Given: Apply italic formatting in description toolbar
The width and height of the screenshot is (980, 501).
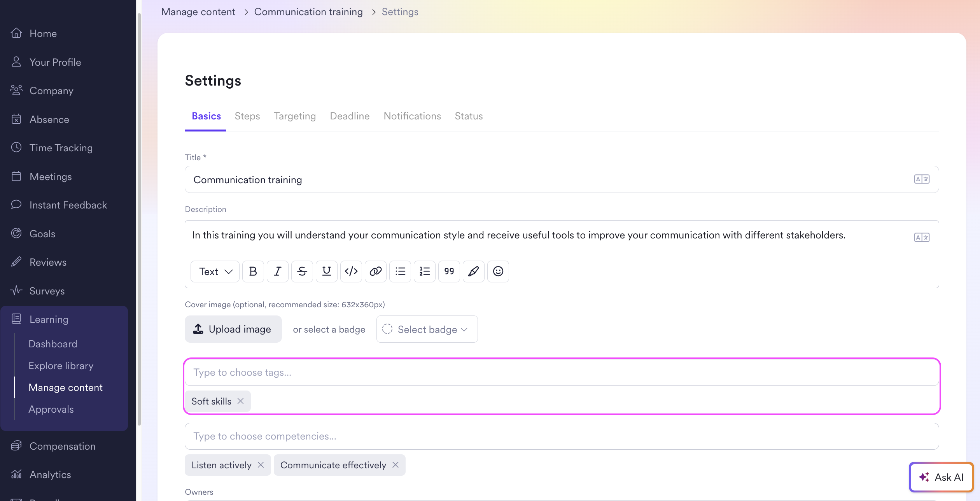Looking at the screenshot, I should (277, 271).
